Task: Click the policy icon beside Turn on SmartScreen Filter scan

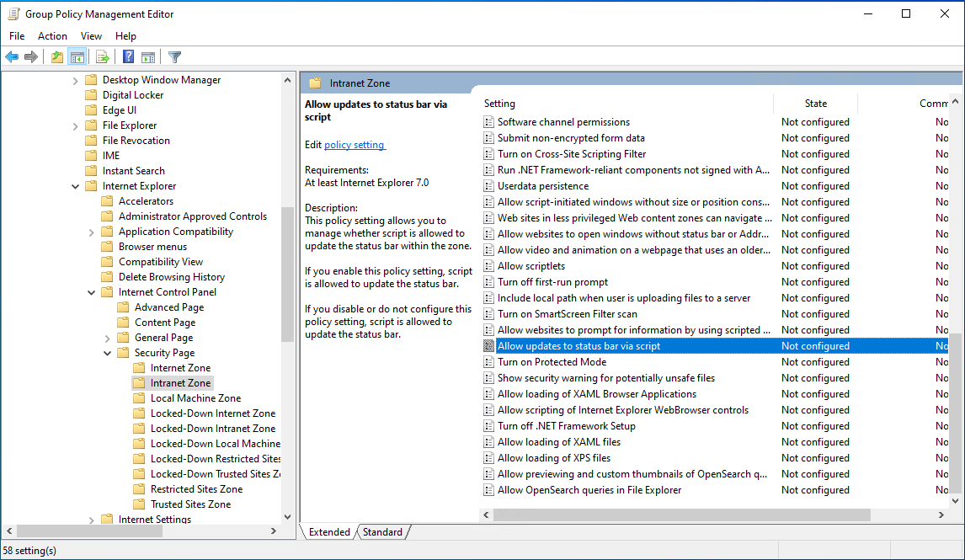Action: (488, 314)
